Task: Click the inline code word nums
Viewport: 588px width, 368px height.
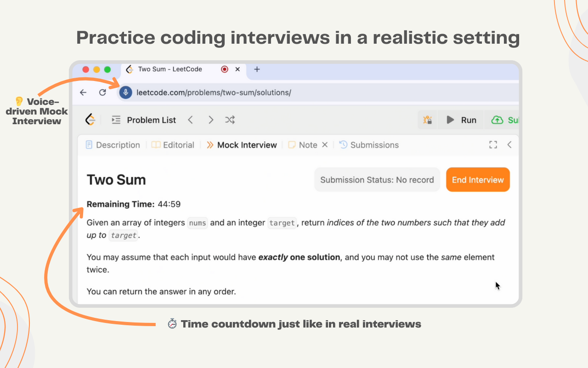Action: click(x=198, y=223)
